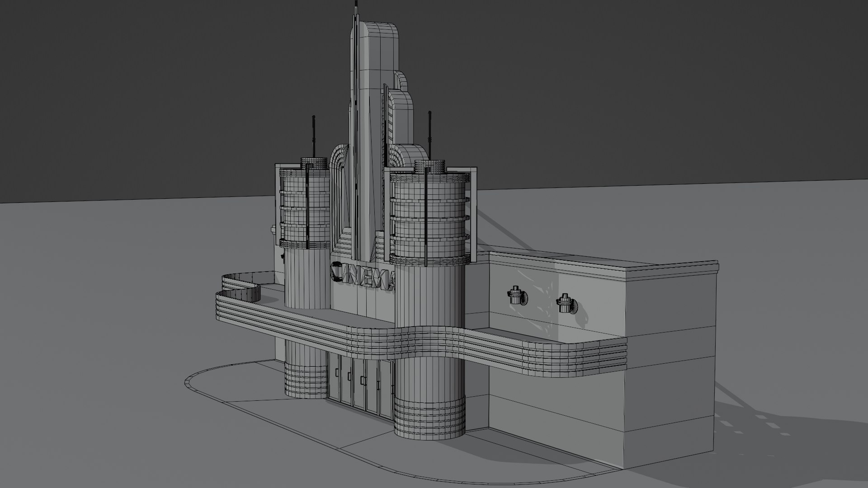Click the entrance doors under the marquee
Image resolution: width=868 pixels, height=488 pixels.
pos(360,387)
